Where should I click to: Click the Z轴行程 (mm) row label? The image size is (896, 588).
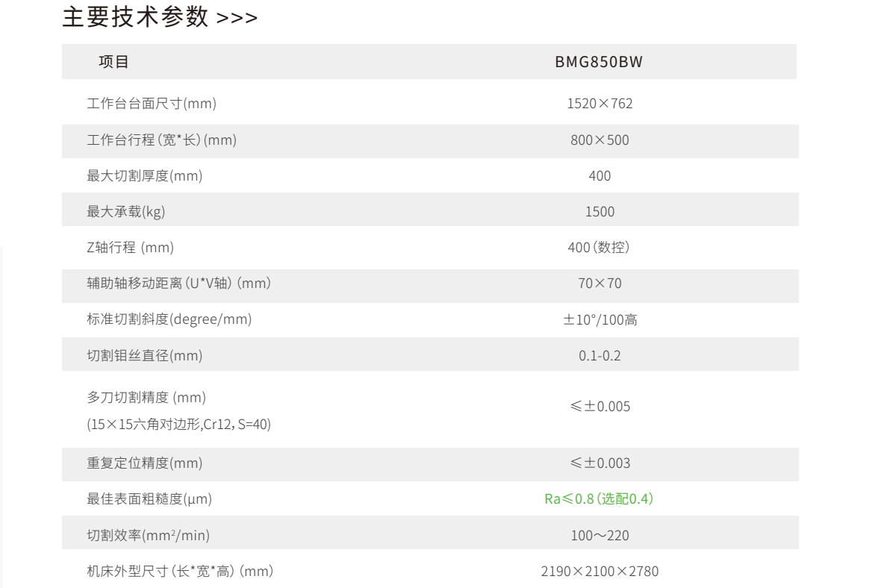pyautogui.click(x=131, y=248)
